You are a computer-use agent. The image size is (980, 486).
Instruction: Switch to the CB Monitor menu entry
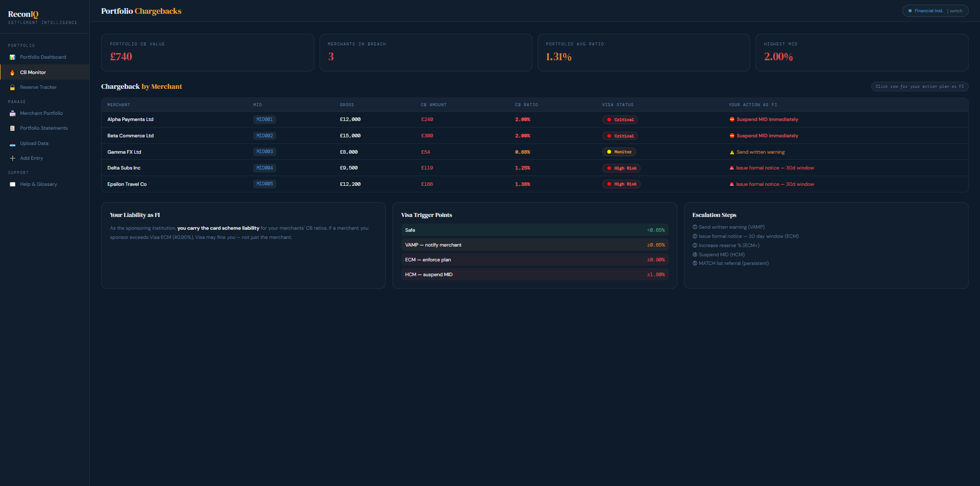tap(32, 72)
